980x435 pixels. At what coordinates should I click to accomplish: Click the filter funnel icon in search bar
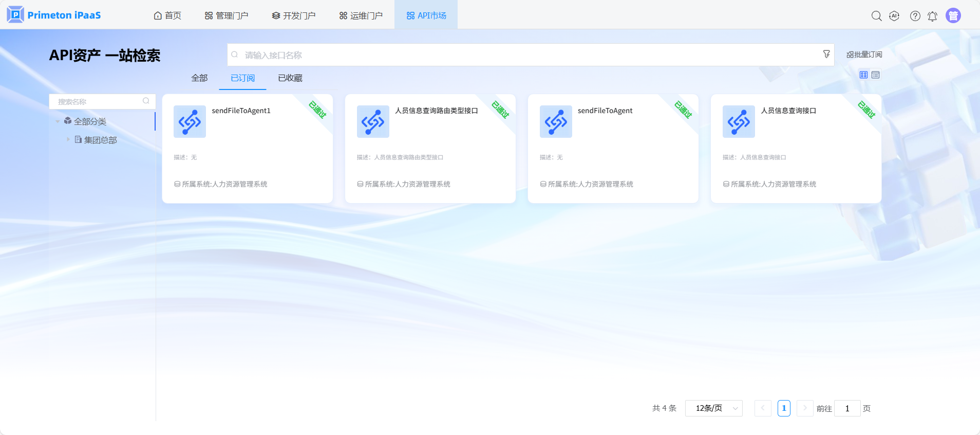point(826,54)
